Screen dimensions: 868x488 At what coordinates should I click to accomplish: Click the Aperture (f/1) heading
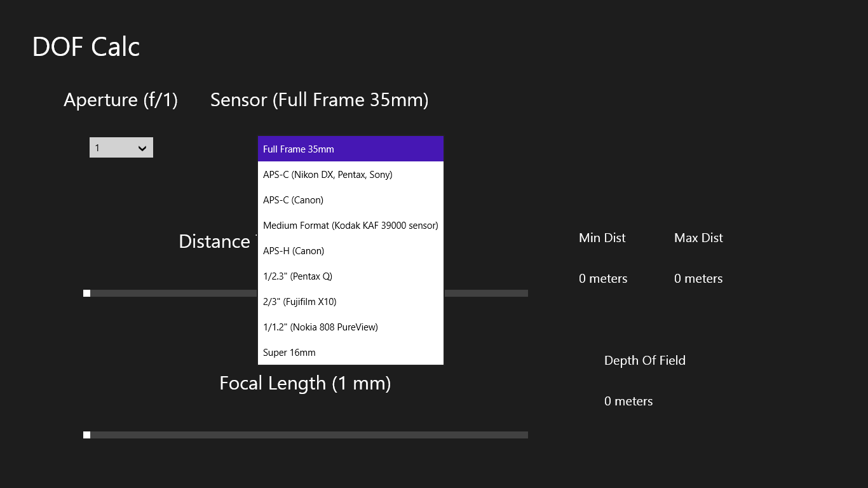click(x=121, y=100)
